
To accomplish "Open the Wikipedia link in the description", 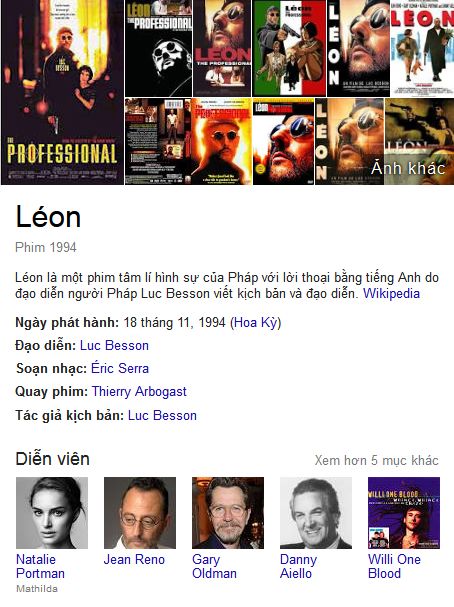I will coord(391,293).
